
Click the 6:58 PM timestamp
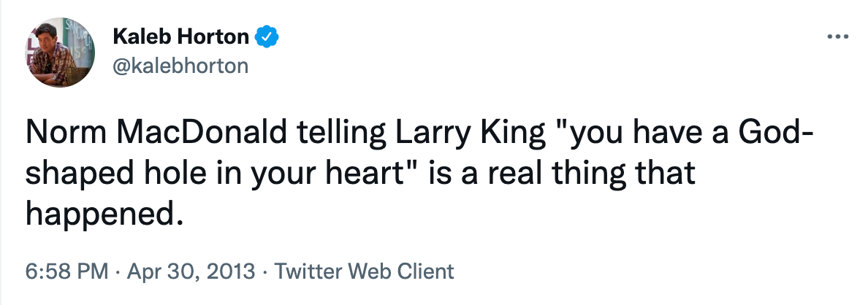[66, 272]
